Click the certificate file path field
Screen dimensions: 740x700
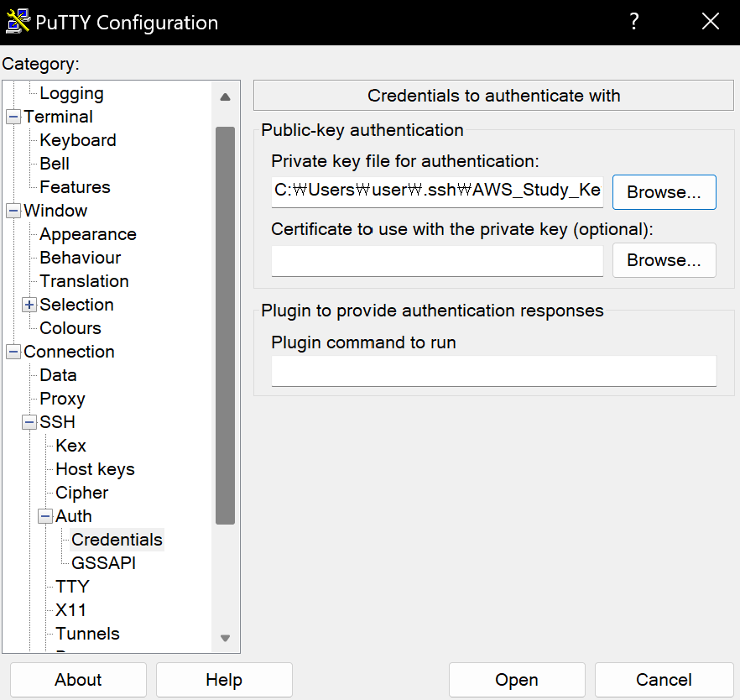(437, 260)
